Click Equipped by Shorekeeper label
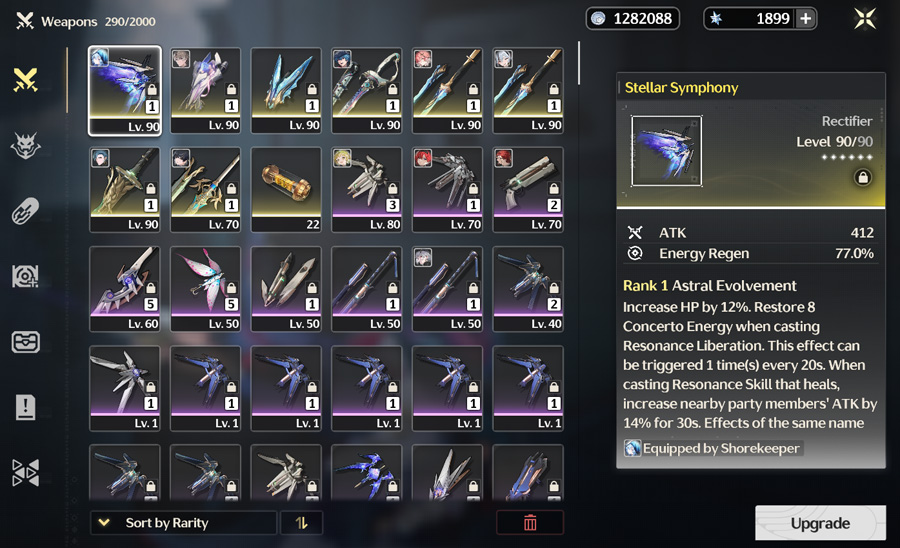 pyautogui.click(x=720, y=448)
